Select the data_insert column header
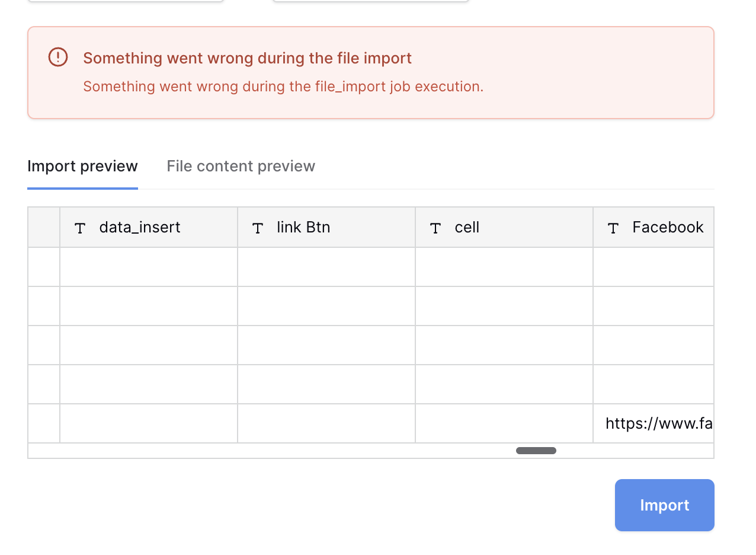756x555 pixels. (x=149, y=227)
